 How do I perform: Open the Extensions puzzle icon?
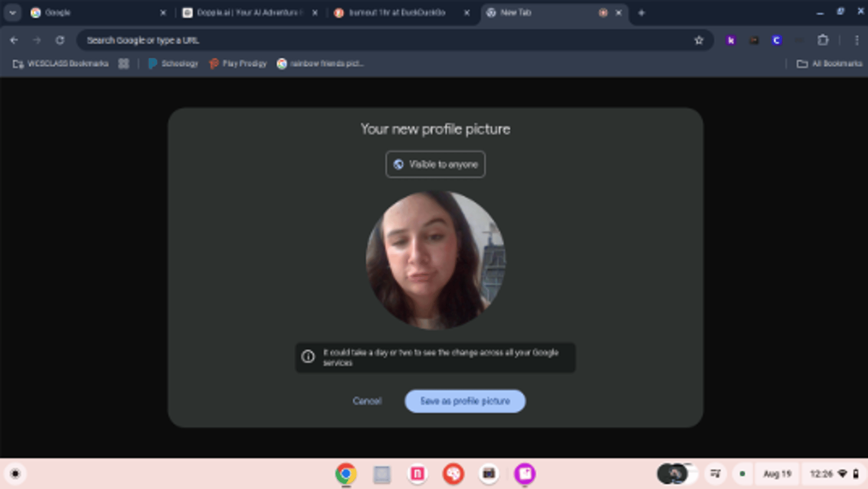(823, 40)
